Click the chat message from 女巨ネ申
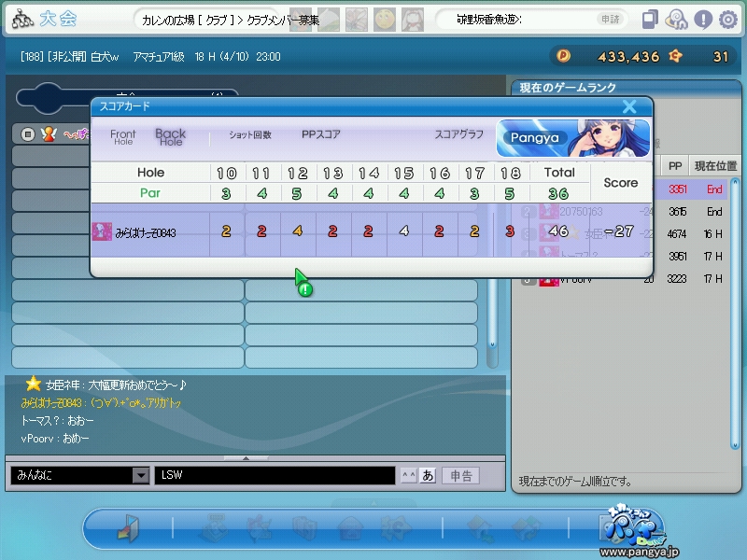This screenshot has width=747, height=560. tap(116, 385)
